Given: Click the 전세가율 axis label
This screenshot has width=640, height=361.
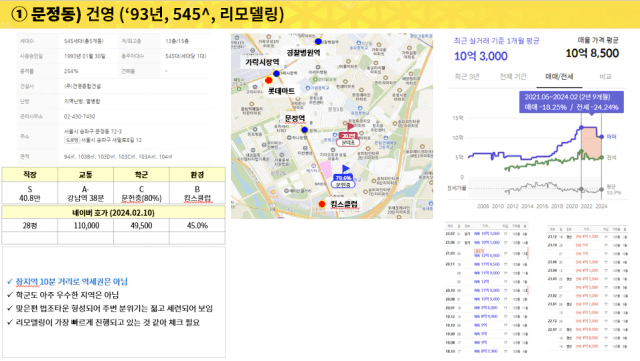Looking at the screenshot, I should [x=456, y=188].
